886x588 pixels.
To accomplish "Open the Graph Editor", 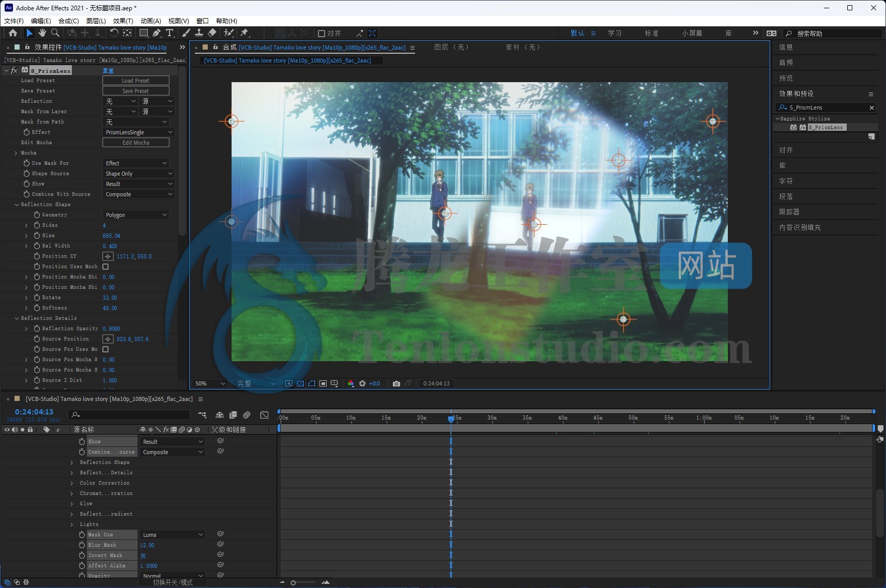I will pyautogui.click(x=264, y=415).
